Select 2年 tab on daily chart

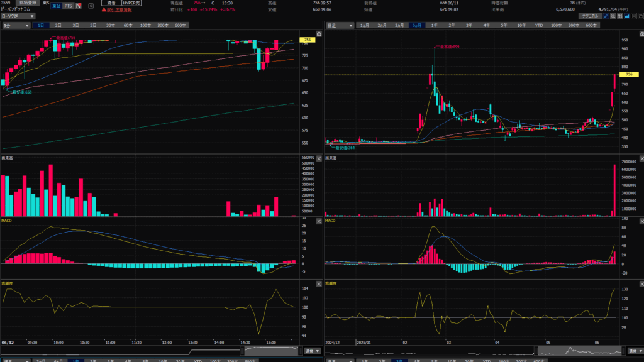point(452,25)
